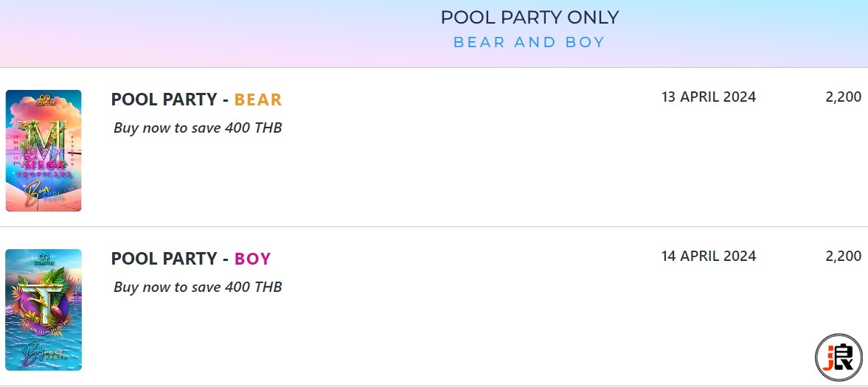Click the Bear ticket's save 400 THB note
Image resolution: width=868 pixels, height=387 pixels.
[x=198, y=128]
